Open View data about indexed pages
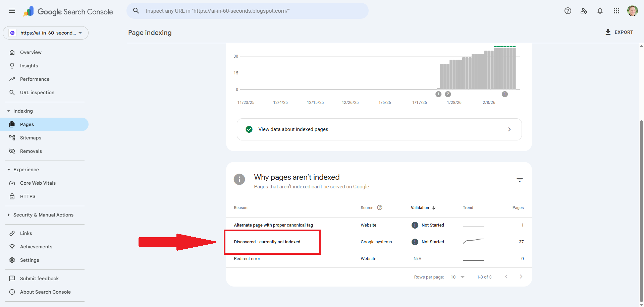The image size is (644, 307). 379,129
